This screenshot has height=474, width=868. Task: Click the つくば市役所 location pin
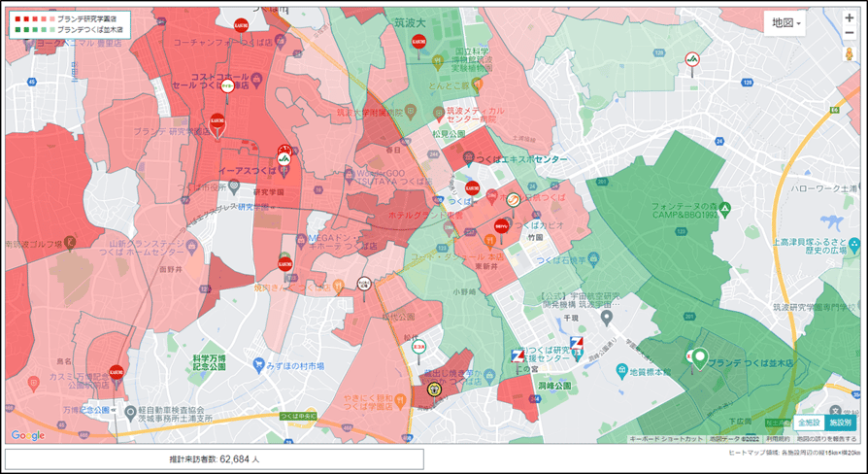(x=234, y=188)
